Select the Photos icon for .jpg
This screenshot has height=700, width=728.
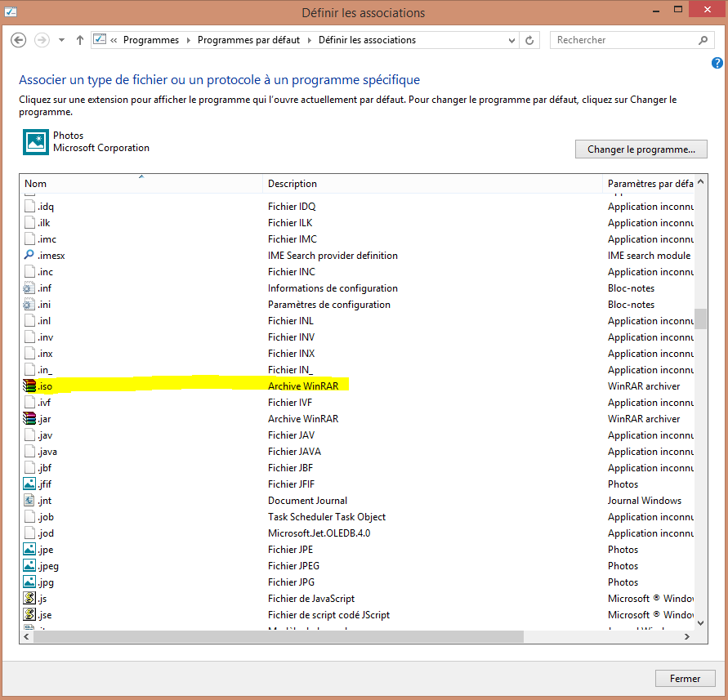(30, 582)
